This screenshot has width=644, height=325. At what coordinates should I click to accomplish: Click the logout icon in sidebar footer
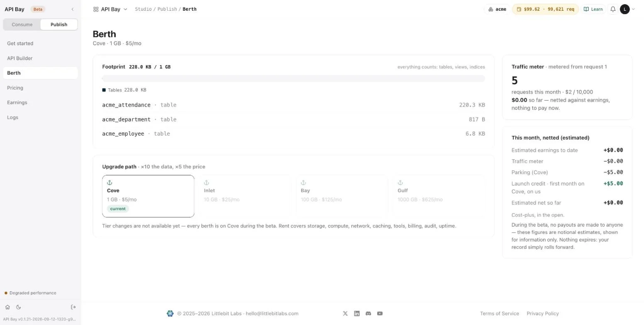(x=73, y=307)
